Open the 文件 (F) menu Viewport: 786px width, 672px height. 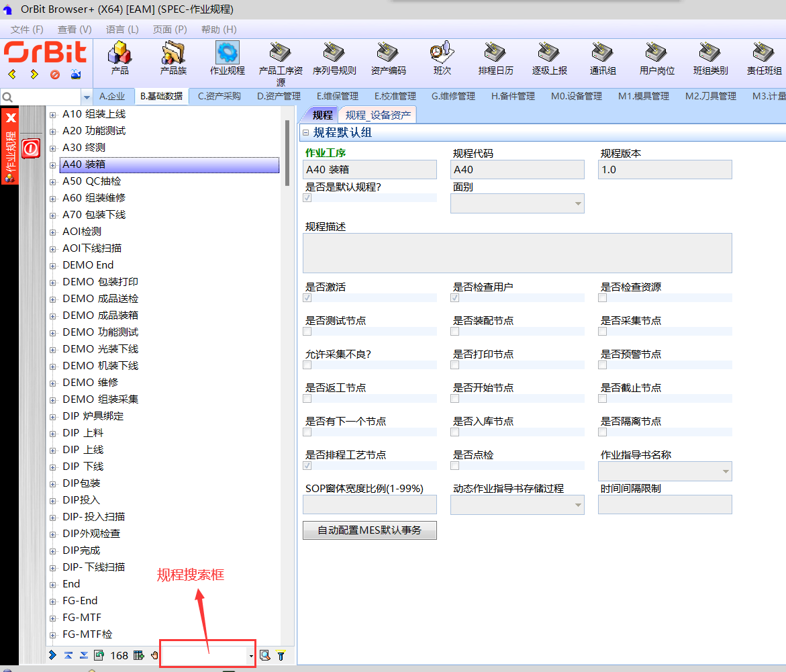point(27,30)
